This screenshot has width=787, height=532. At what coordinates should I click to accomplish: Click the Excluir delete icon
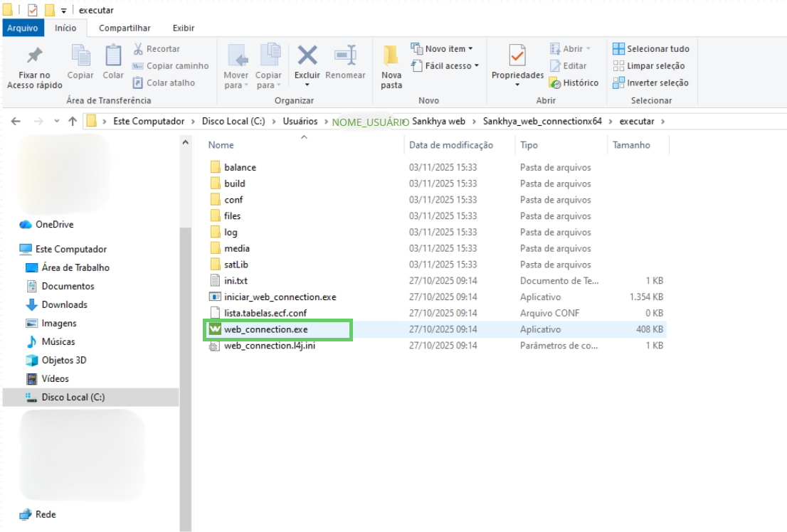click(x=307, y=55)
